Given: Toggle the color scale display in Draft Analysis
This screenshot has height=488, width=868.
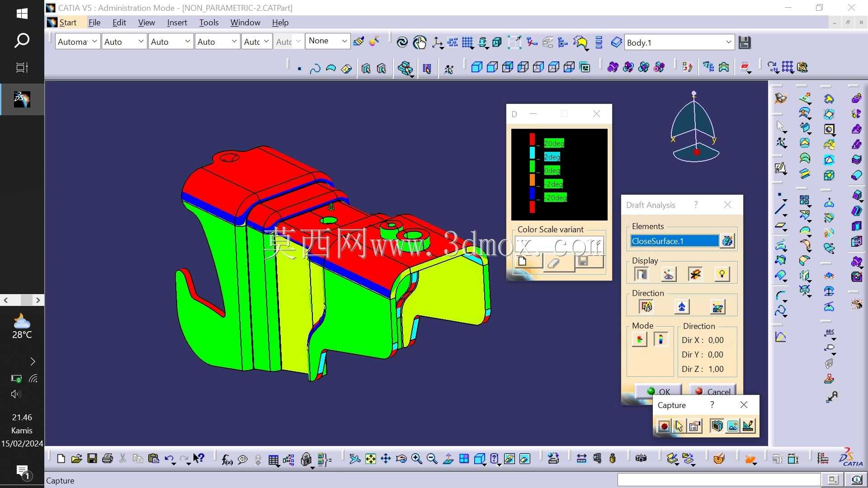Looking at the screenshot, I should point(642,274).
